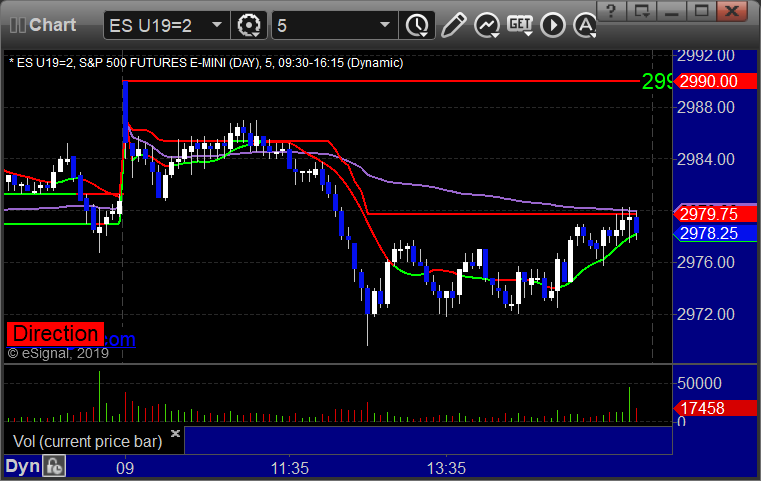This screenshot has height=481, width=761.
Task: Click the blue 2978.25 current price label
Action: pos(715,233)
